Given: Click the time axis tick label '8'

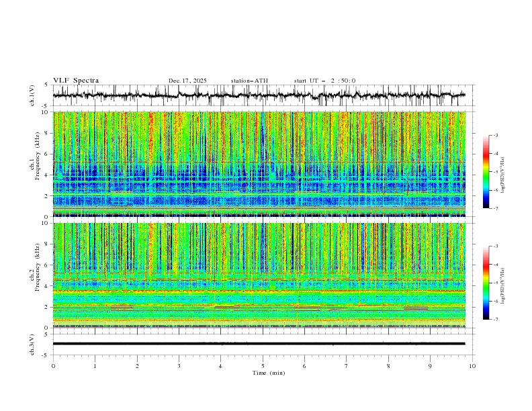Looking at the screenshot, I should (388, 366).
